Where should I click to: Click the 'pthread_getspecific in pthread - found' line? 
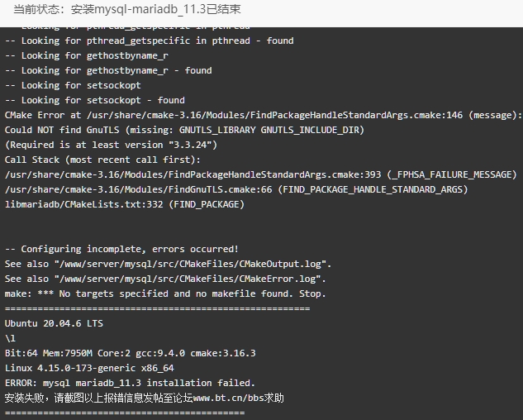pyautogui.click(x=149, y=41)
